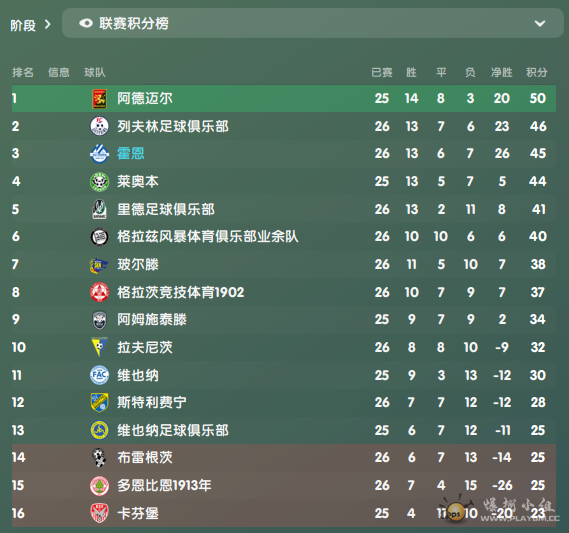Toggle the eye icon beside 联赛积分榜
Screen dimensions: 569x533
(86, 24)
